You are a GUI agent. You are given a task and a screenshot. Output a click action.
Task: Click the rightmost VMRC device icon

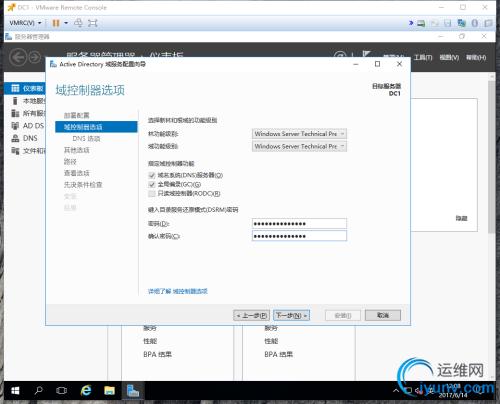click(488, 23)
